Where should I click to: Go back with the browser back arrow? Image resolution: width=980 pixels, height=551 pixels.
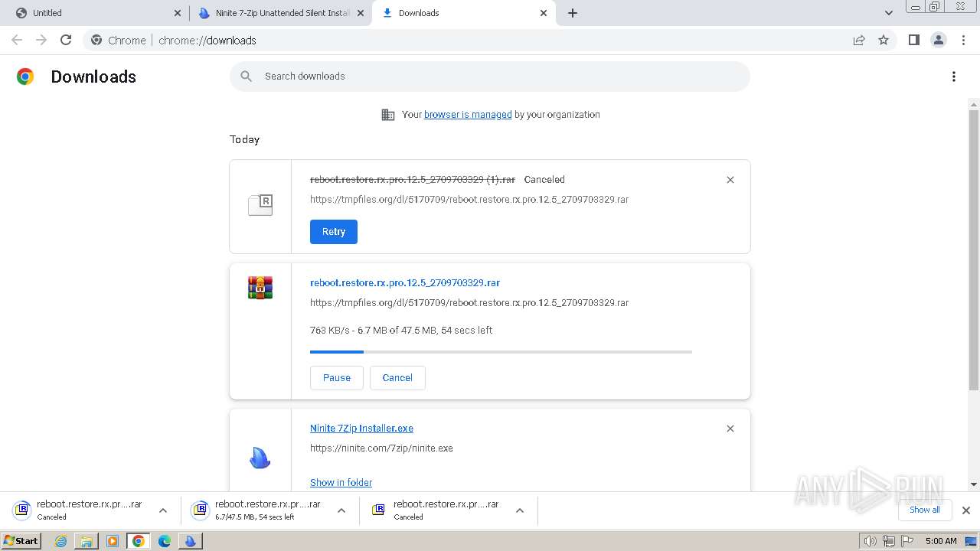[17, 40]
